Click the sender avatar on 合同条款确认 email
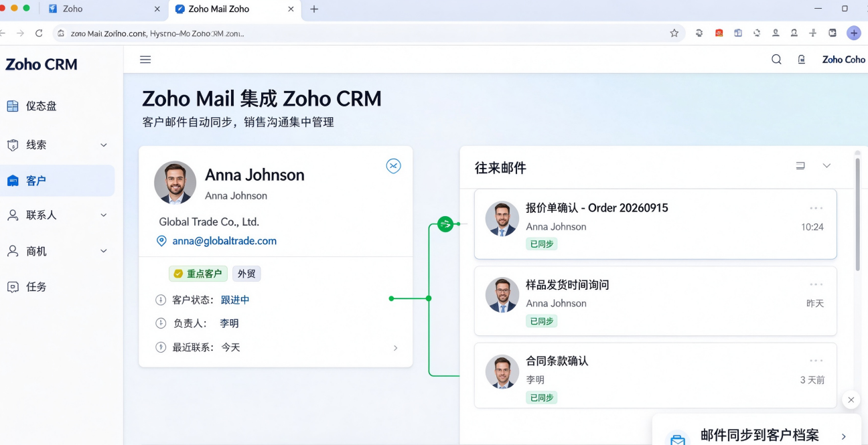 tap(502, 372)
